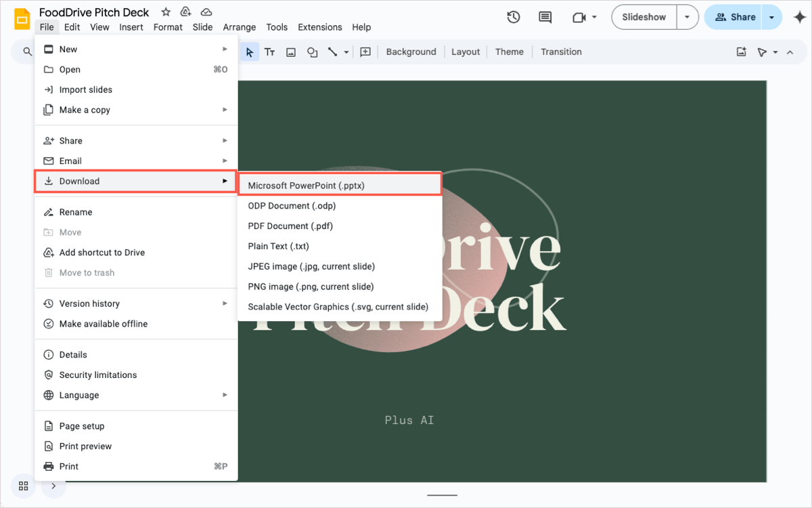This screenshot has width=812, height=508.
Task: Expand the Language submenu
Action: [x=225, y=395]
